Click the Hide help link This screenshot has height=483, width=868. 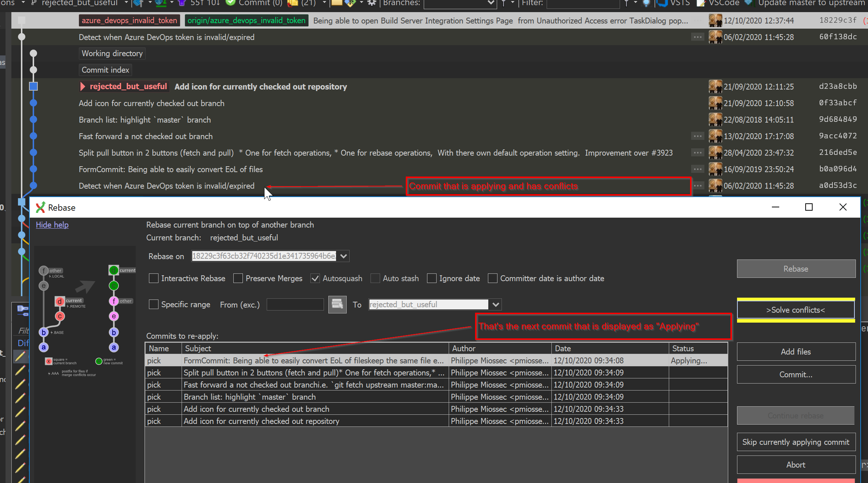coord(52,225)
